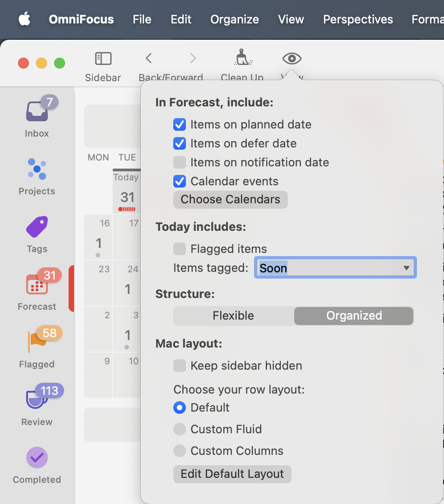The height and width of the screenshot is (504, 444).
Task: Open the Inbox perspective icon
Action: pos(37,111)
